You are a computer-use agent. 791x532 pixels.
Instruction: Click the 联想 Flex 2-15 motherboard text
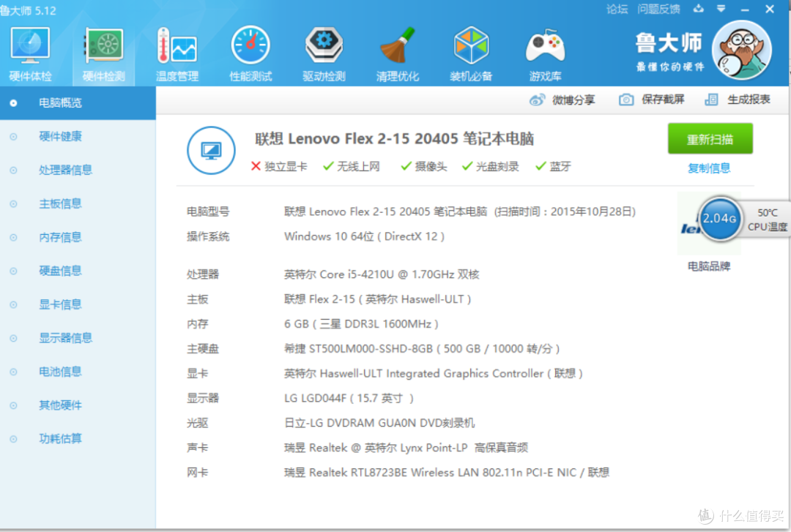[378, 299]
